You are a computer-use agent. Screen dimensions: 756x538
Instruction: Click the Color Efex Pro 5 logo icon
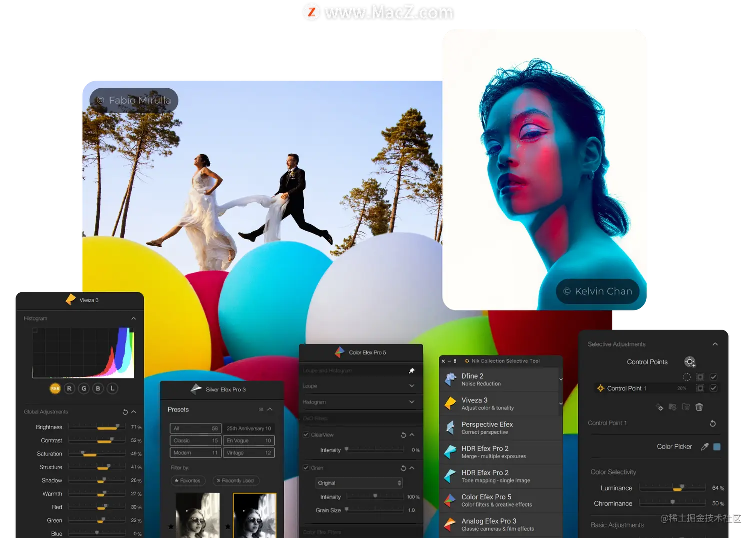tap(340, 352)
